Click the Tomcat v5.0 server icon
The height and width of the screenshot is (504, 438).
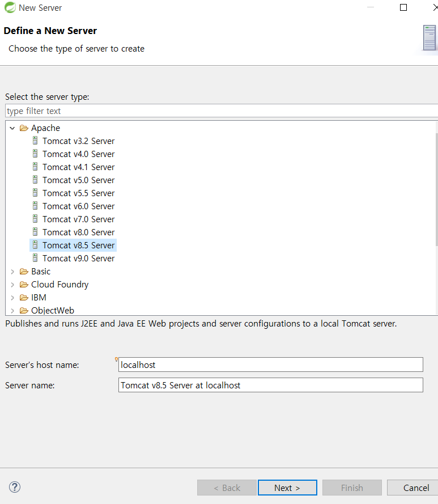(35, 180)
